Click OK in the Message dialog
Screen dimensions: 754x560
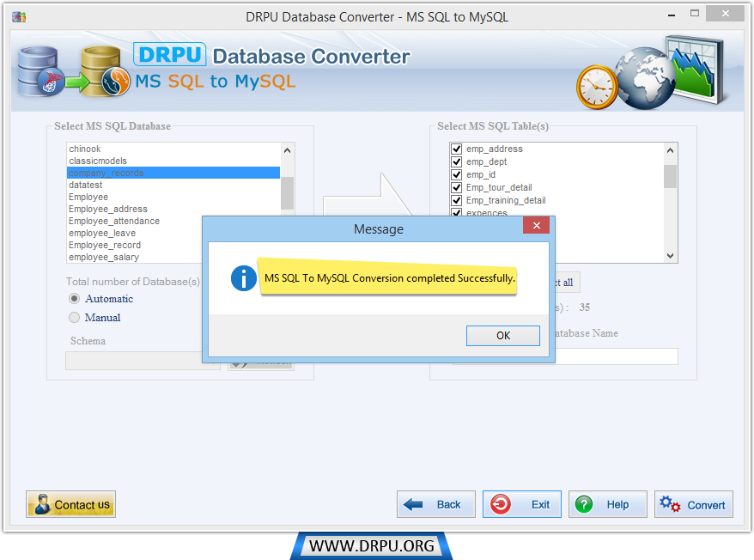tap(502, 335)
